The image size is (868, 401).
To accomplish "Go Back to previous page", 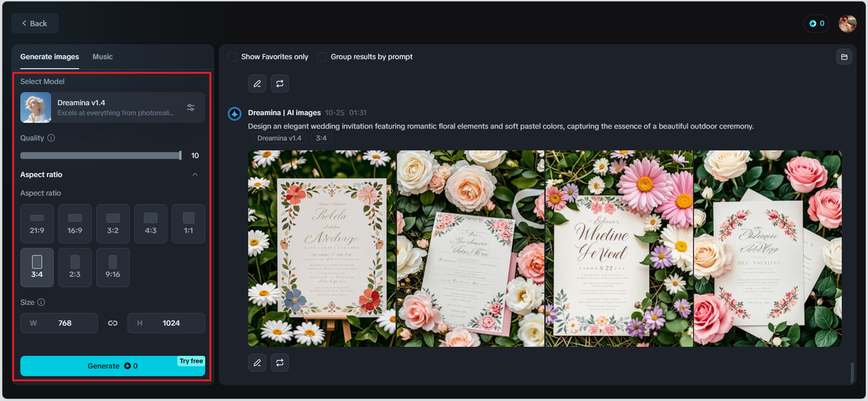I will tap(35, 24).
